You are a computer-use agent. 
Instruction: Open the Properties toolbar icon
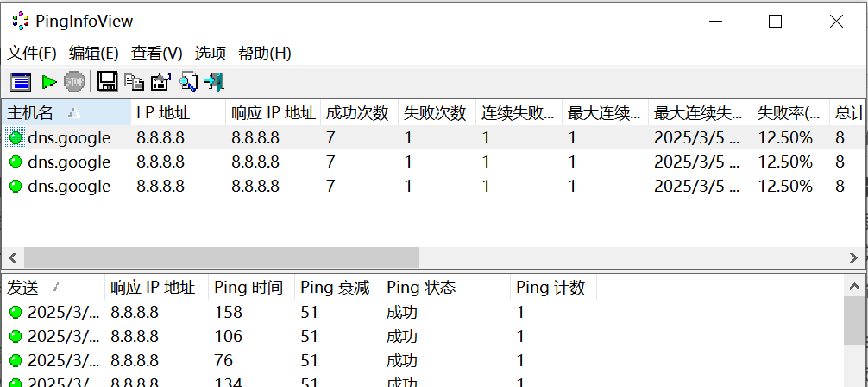pyautogui.click(x=160, y=82)
